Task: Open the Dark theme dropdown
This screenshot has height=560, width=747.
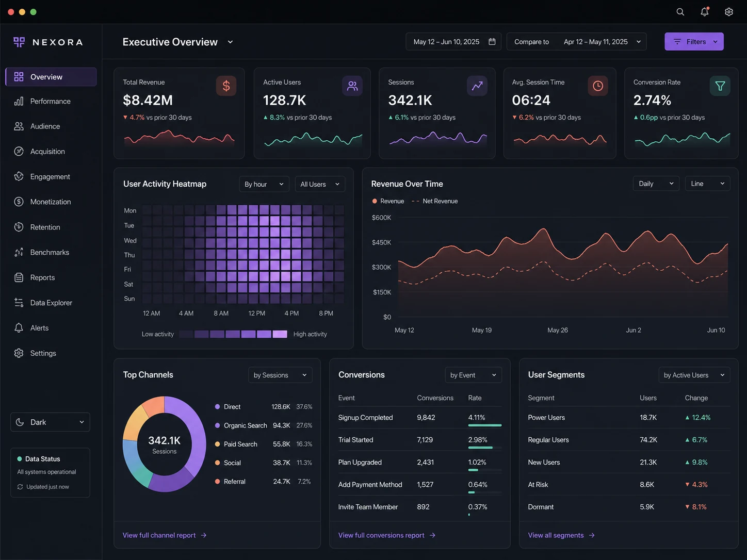Action: coord(50,422)
